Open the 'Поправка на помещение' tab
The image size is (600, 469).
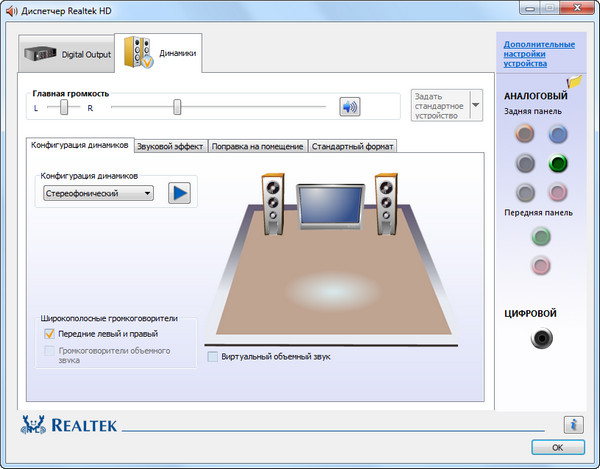click(258, 146)
